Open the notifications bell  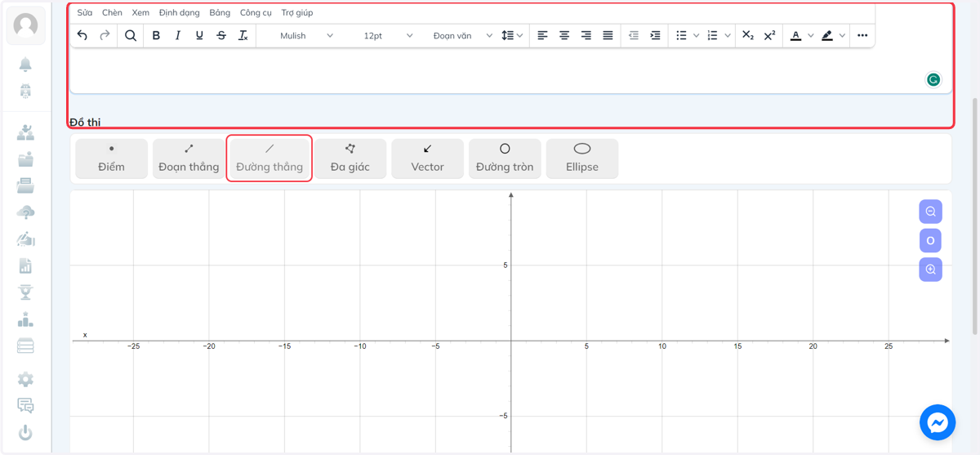[x=25, y=65]
